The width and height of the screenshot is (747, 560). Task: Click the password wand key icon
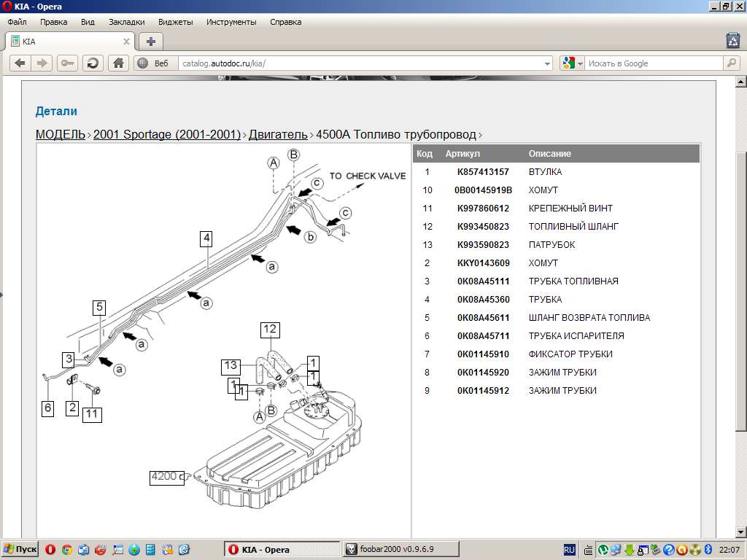67,63
